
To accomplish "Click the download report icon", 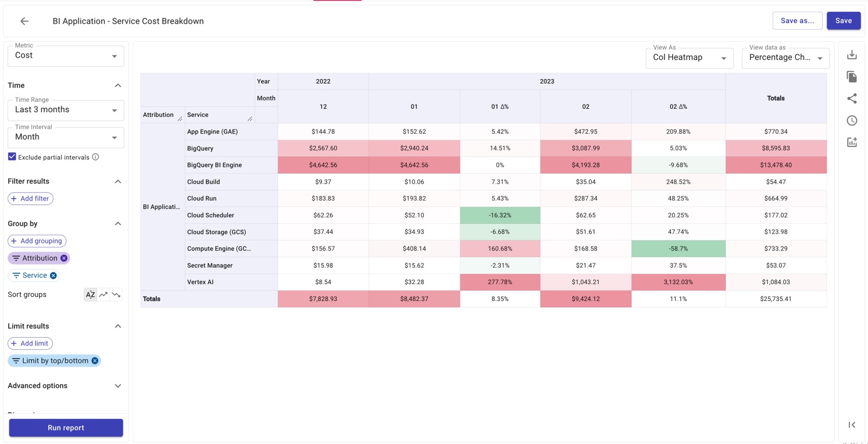I will coord(852,55).
